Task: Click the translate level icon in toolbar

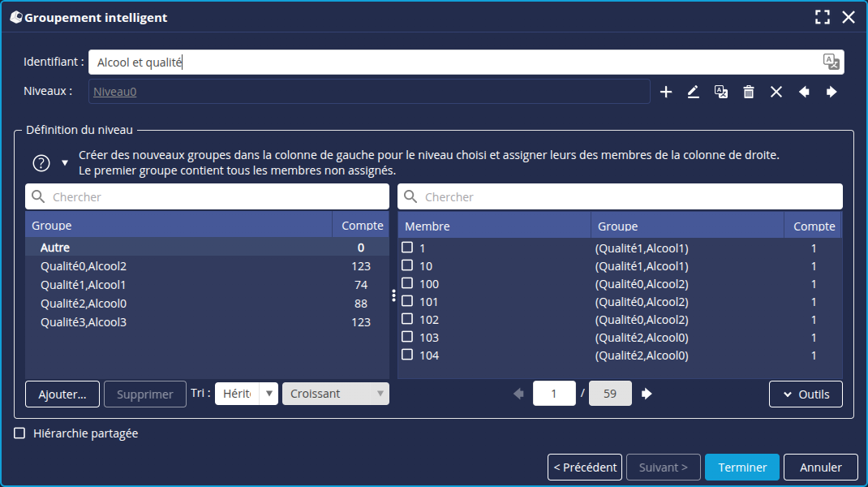Action: point(720,92)
